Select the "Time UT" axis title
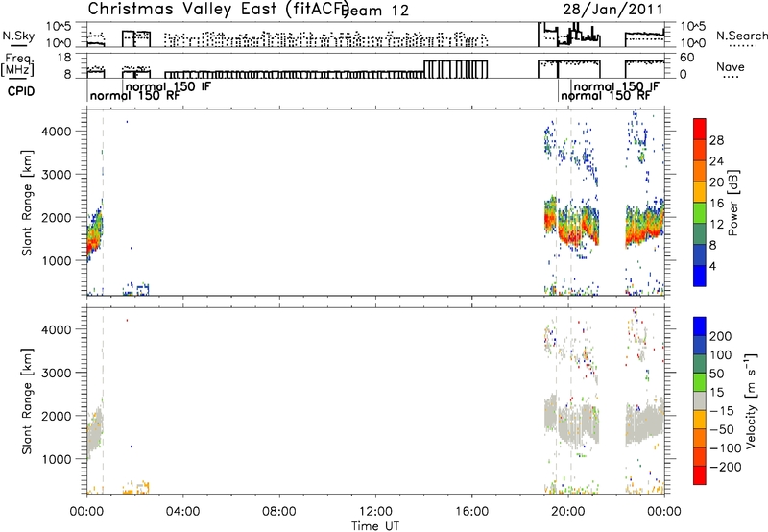The height and width of the screenshot is (532, 768). pyautogui.click(x=375, y=526)
